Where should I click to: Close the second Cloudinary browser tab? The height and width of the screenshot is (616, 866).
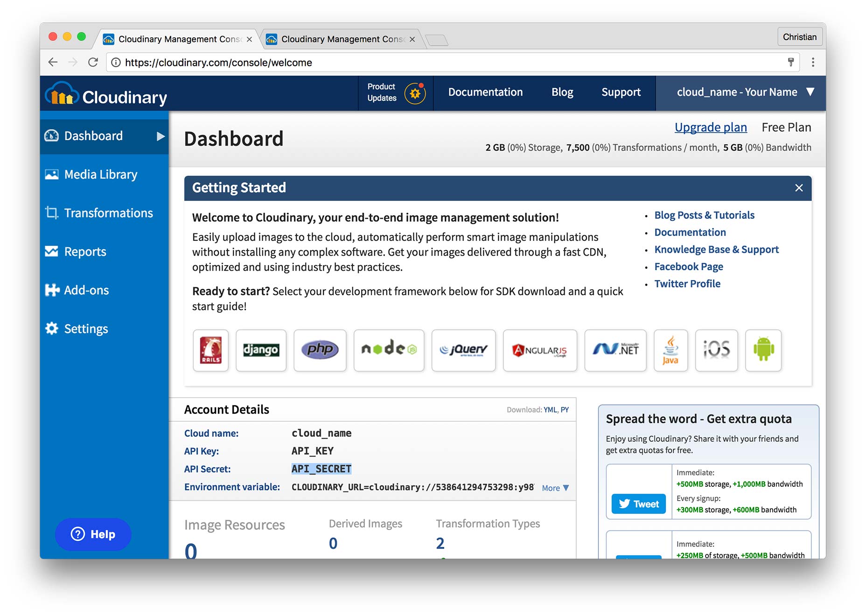pos(412,39)
